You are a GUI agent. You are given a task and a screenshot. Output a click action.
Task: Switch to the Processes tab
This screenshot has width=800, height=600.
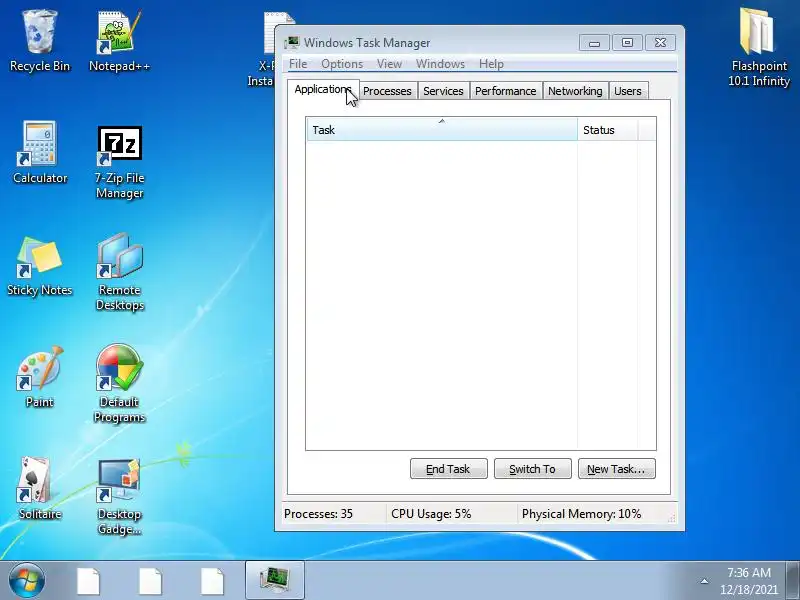click(387, 91)
